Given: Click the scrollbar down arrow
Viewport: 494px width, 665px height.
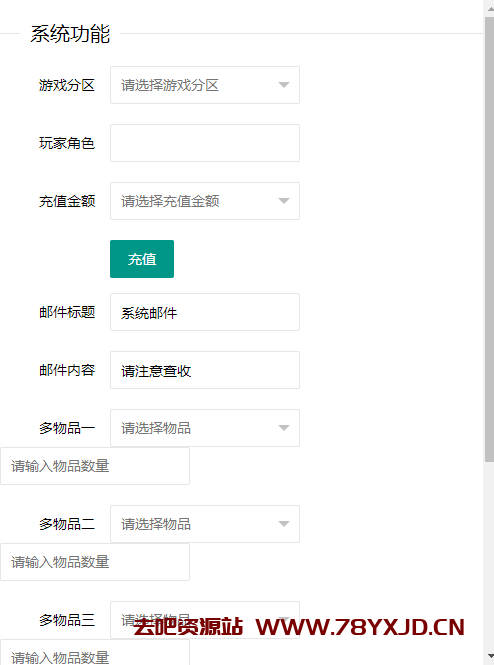Looking at the screenshot, I should (x=490, y=657).
